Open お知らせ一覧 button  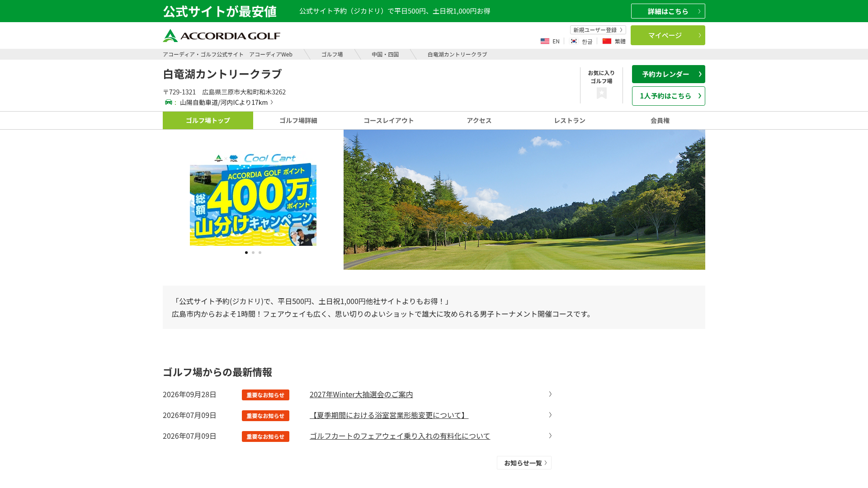click(x=524, y=463)
